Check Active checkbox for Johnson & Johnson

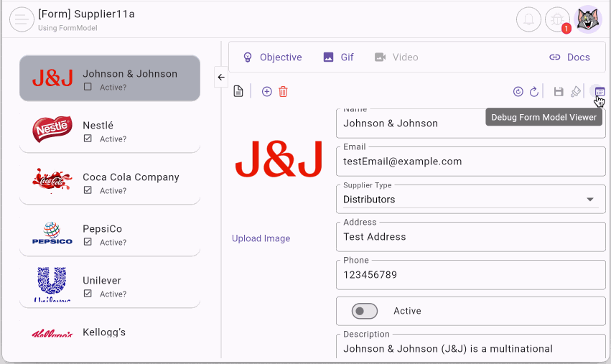pos(88,88)
